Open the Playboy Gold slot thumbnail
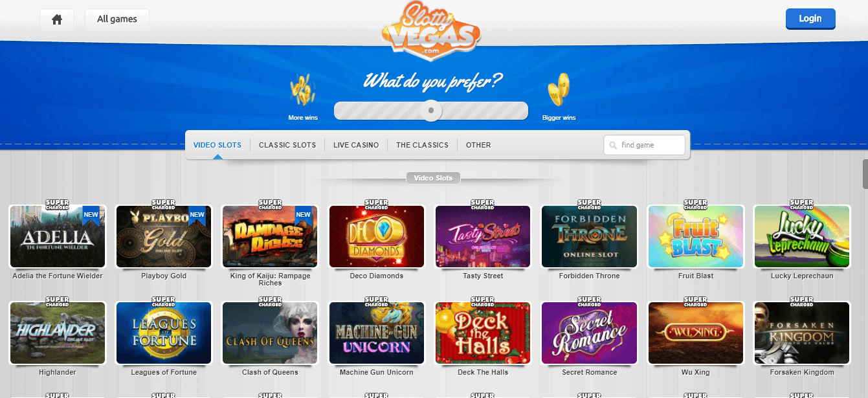The height and width of the screenshot is (398, 868). click(x=164, y=237)
